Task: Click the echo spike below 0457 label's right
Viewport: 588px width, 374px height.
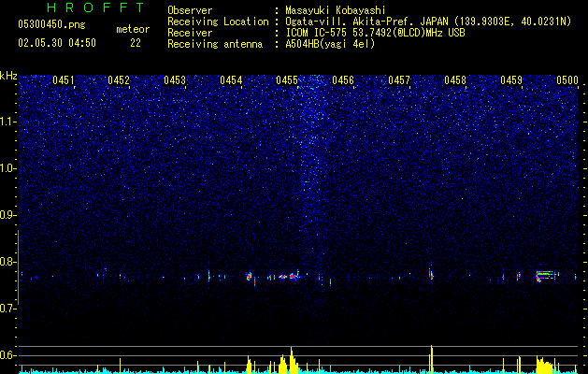Action: coord(431,274)
